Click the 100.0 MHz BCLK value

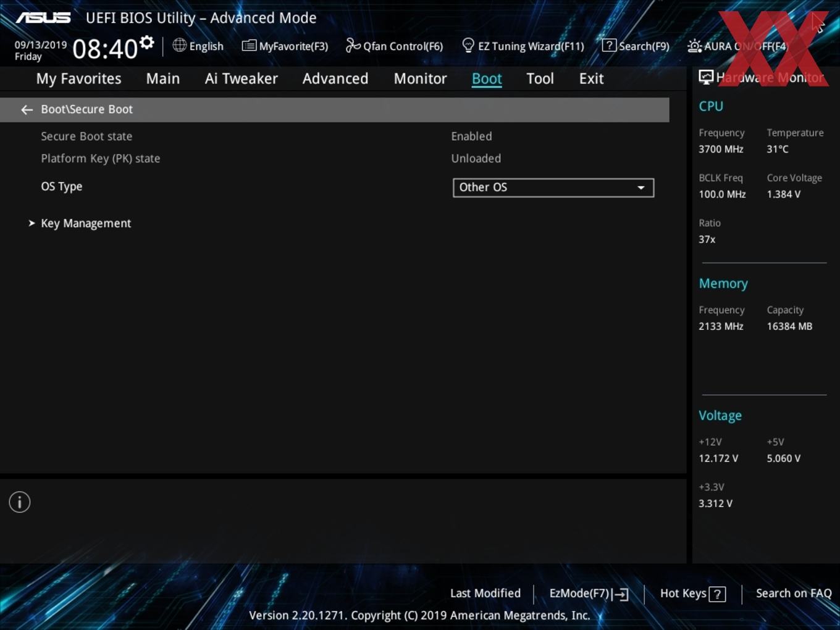click(x=722, y=195)
